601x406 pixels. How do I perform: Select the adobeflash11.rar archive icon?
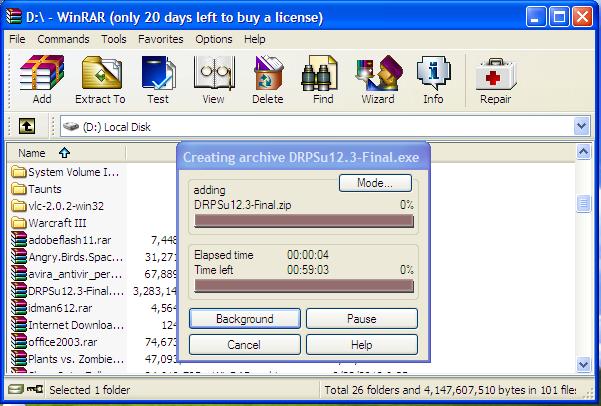18,240
